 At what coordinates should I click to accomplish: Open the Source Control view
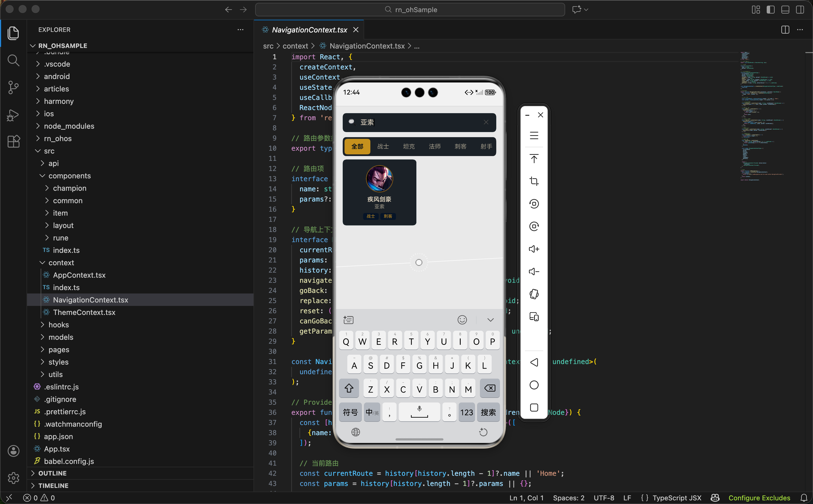tap(13, 87)
